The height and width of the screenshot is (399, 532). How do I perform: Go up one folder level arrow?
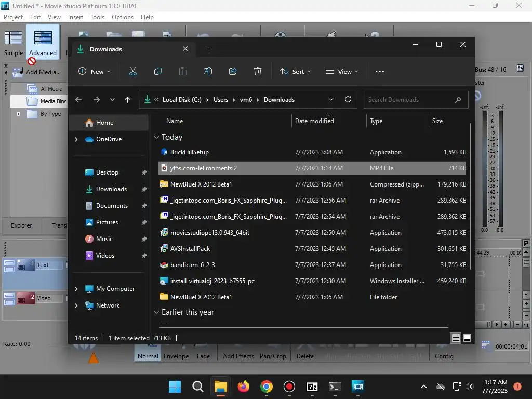(128, 100)
